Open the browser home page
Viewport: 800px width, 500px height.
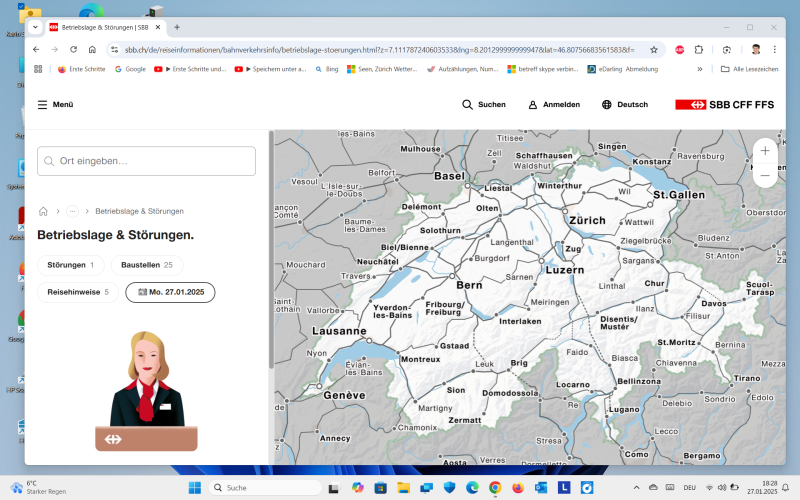point(92,49)
